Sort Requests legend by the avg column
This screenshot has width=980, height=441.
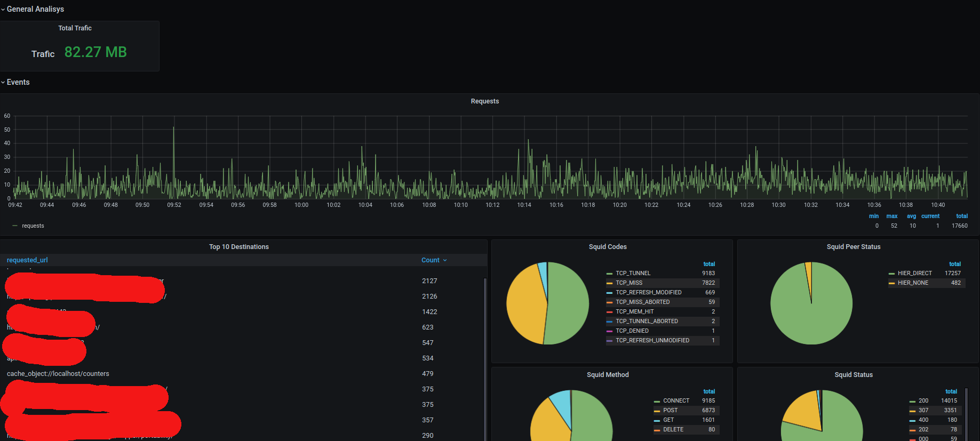click(x=911, y=217)
